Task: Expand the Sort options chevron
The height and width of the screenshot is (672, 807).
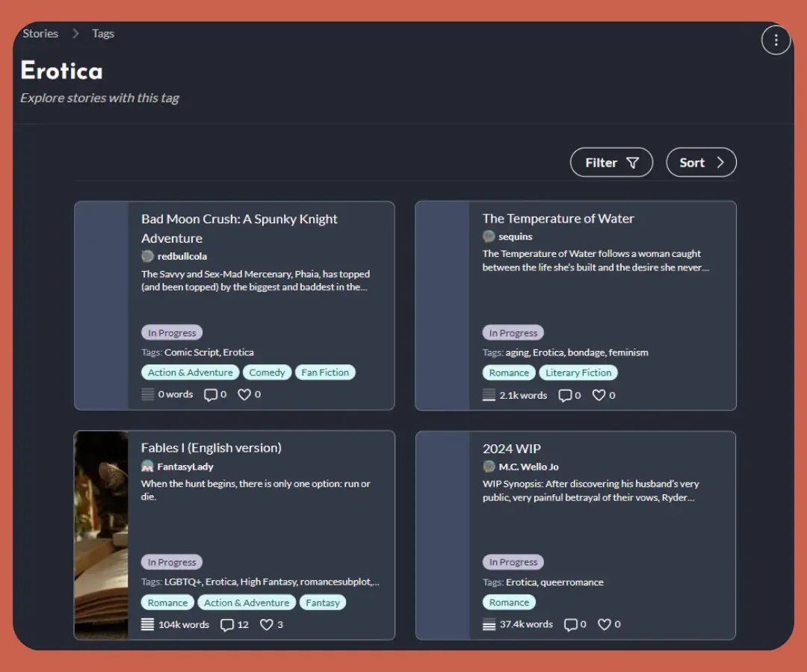Action: tap(719, 162)
